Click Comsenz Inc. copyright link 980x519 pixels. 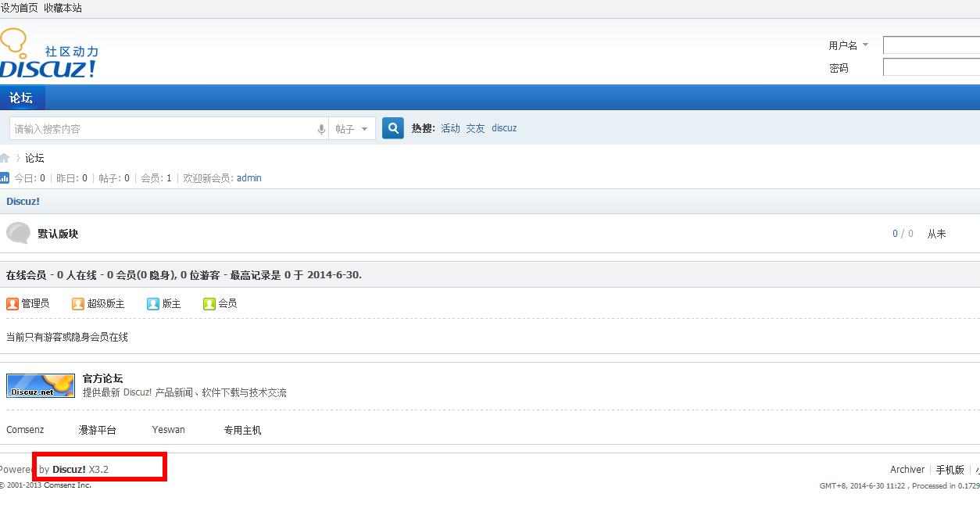(68, 485)
